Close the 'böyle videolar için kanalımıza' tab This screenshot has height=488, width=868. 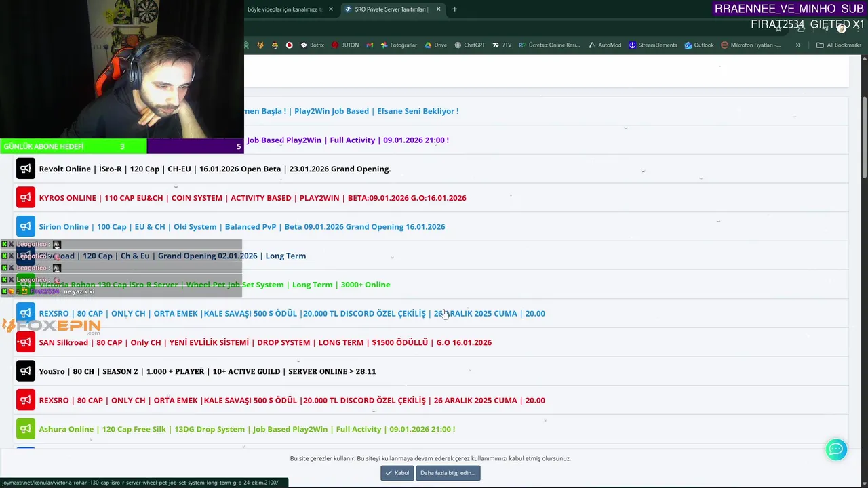click(331, 9)
